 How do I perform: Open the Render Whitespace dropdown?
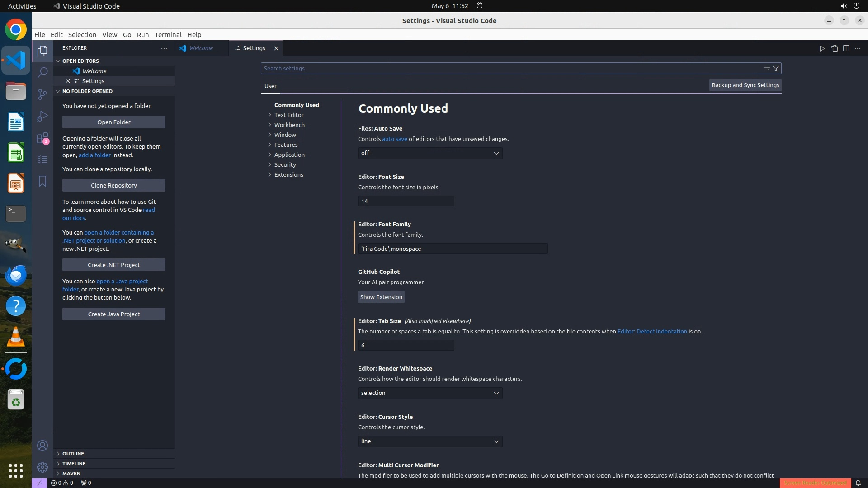(x=430, y=393)
